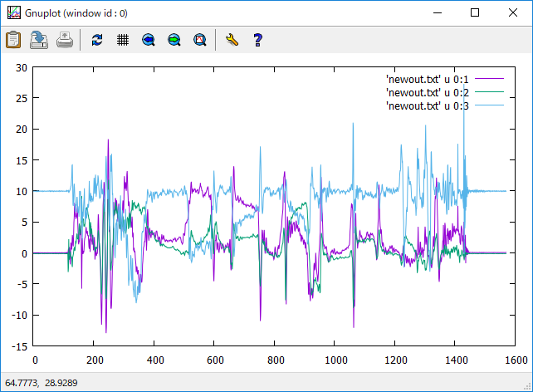
Task: Minimize the Gnuplot window
Action: [437, 12]
